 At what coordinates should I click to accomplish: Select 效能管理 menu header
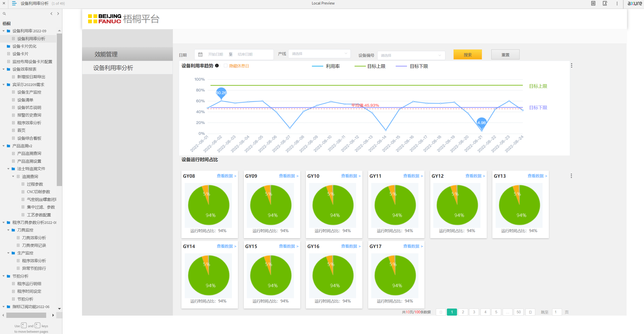pos(127,54)
